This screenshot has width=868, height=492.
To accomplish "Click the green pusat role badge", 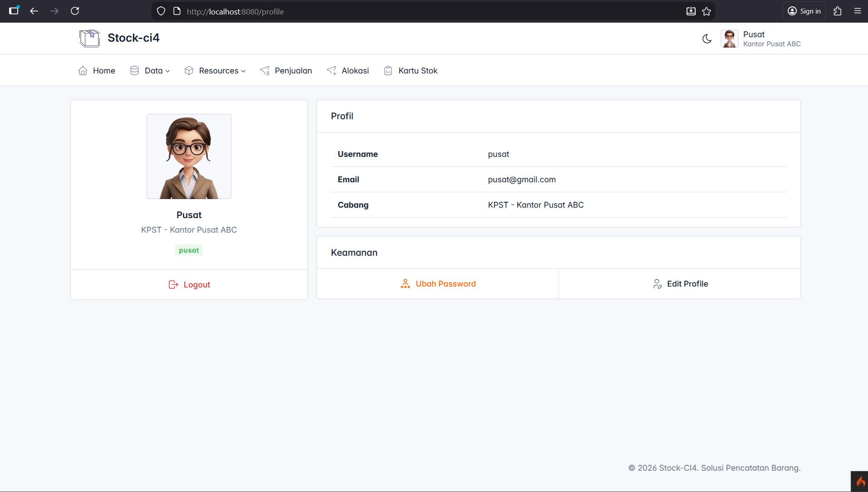I will (189, 250).
